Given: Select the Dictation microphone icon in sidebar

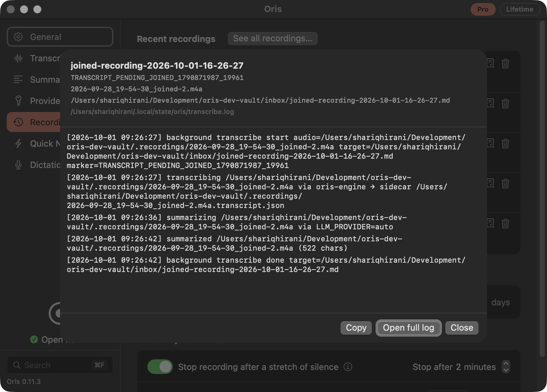Looking at the screenshot, I should click(x=18, y=165).
